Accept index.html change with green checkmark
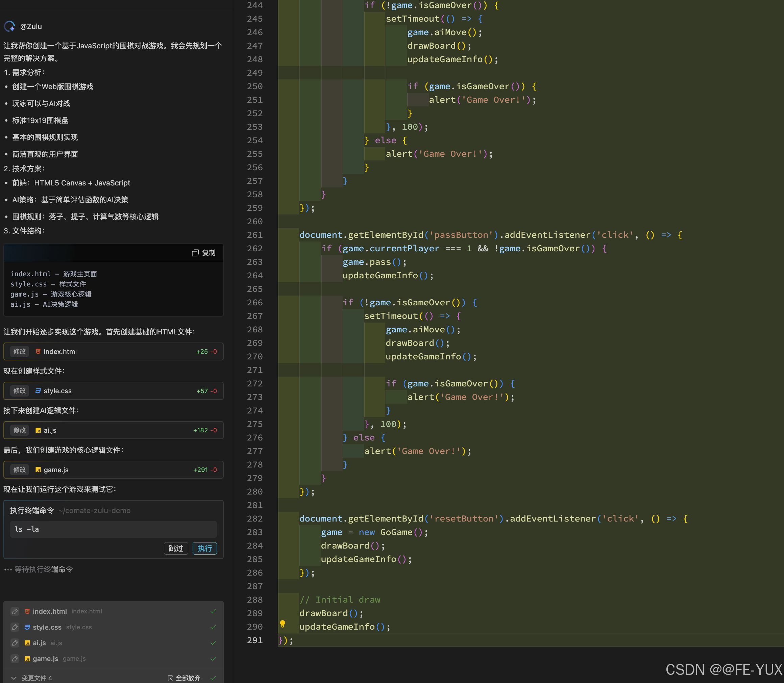Viewport: 784px width, 683px height. point(213,611)
